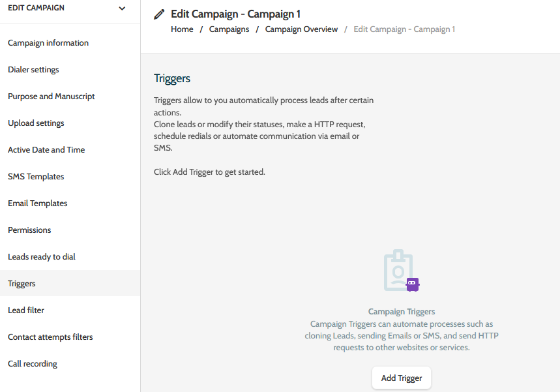Go to Campaign Overview breadcrumb link
The width and height of the screenshot is (560, 392).
(x=301, y=29)
